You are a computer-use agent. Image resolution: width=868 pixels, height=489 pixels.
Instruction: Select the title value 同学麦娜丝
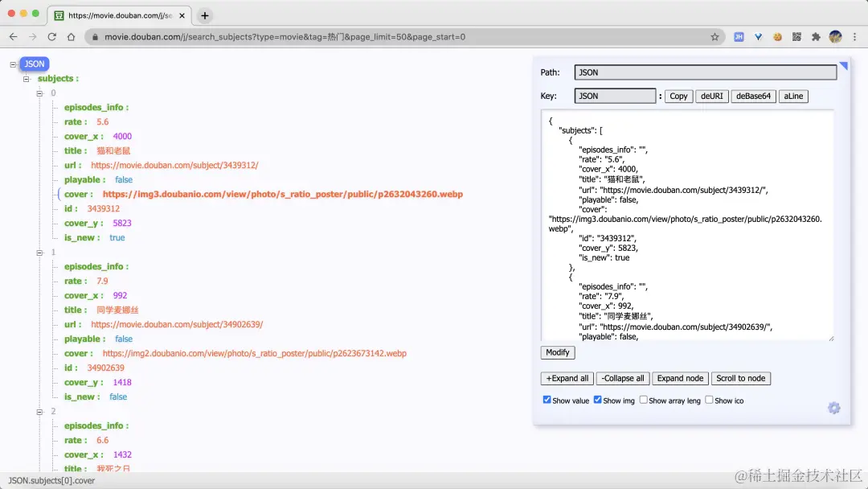point(117,310)
